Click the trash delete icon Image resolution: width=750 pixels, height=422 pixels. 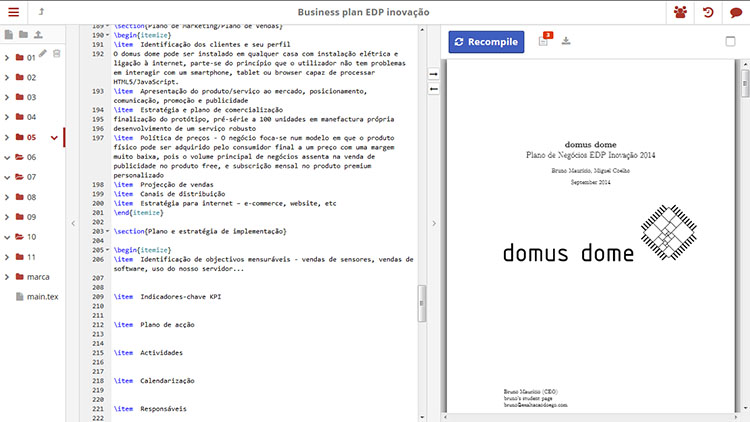click(x=56, y=54)
